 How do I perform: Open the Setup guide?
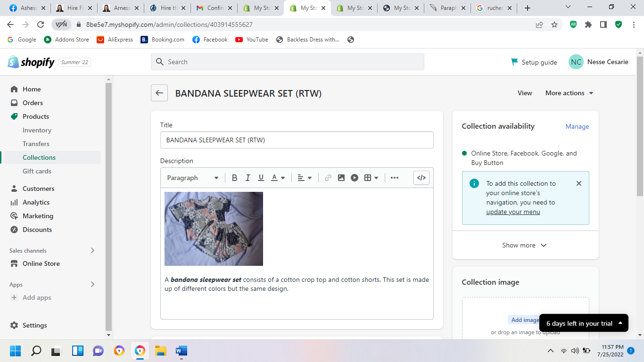[x=534, y=62]
